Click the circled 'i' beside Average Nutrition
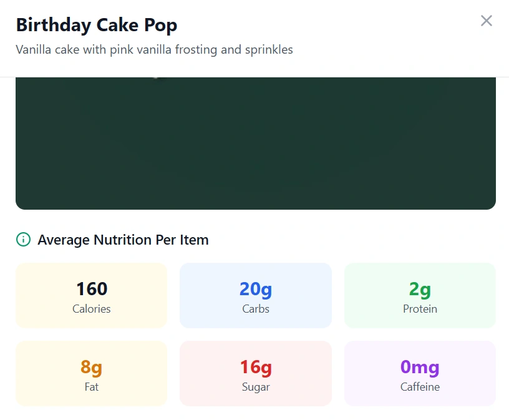Viewport: 509px width, 420px height. (x=23, y=240)
